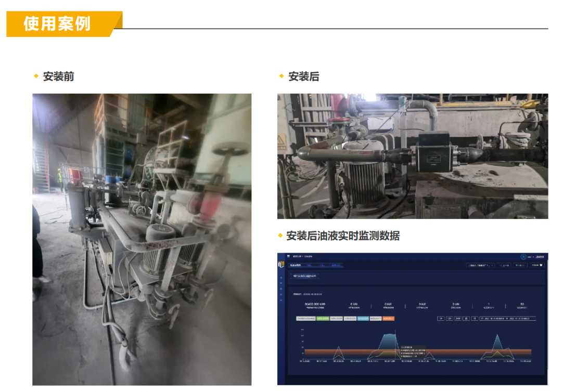Switch to the third dashboard tab

[x=323, y=266]
